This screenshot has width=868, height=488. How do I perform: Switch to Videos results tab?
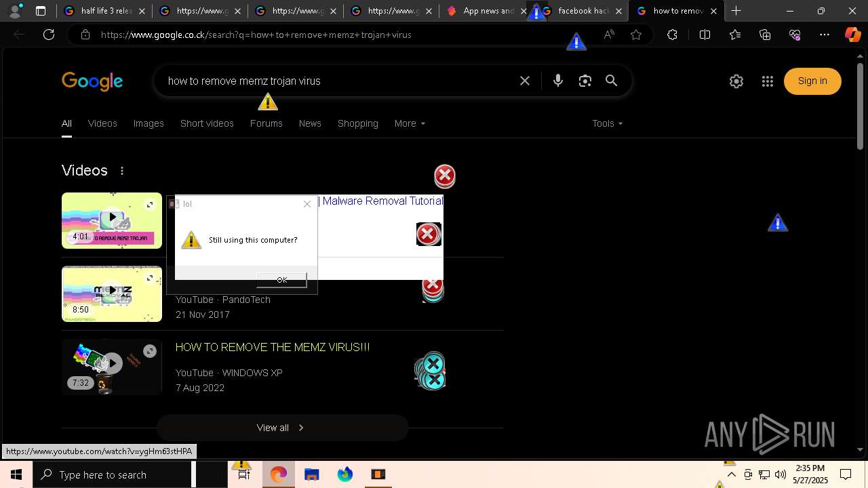coord(102,123)
